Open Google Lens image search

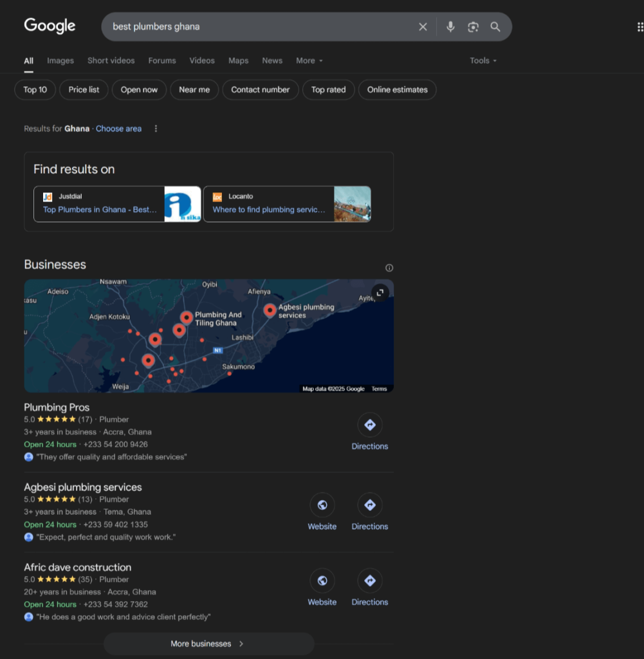point(473,27)
